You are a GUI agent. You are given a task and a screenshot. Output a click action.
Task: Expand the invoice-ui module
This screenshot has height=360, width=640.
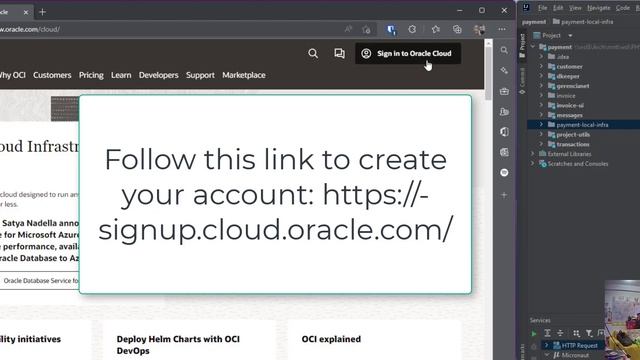[x=541, y=105]
